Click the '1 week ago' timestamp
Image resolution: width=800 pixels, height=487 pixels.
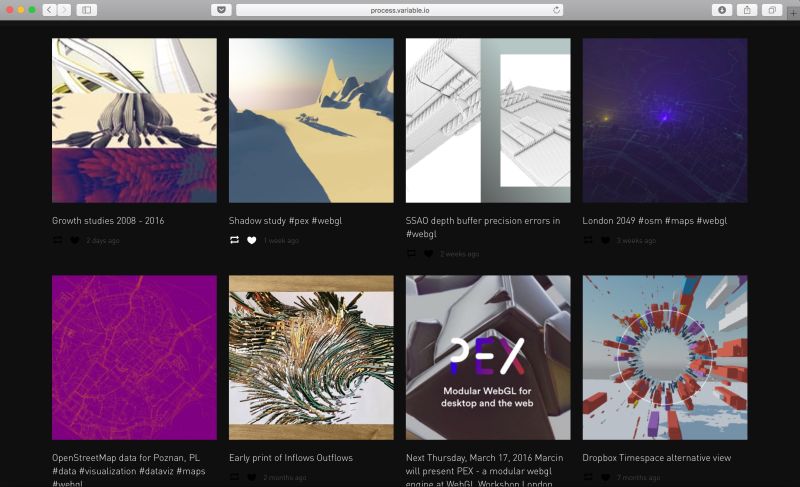(x=281, y=240)
